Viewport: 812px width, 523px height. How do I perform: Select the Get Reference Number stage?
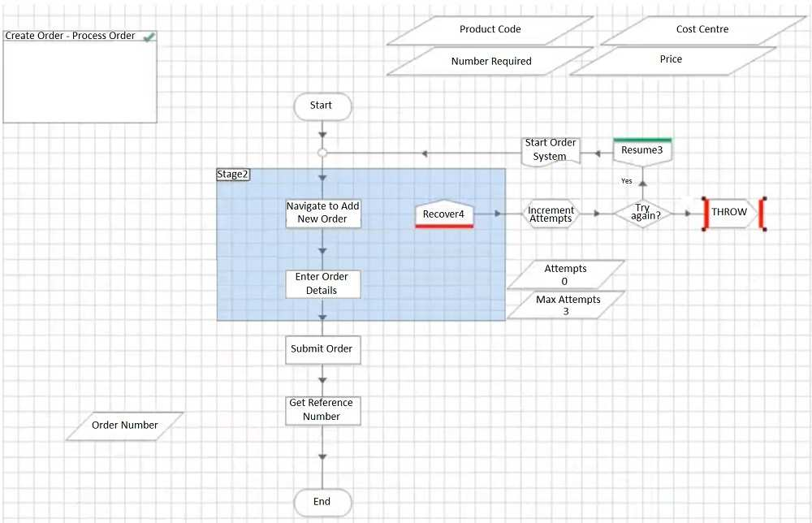point(322,410)
